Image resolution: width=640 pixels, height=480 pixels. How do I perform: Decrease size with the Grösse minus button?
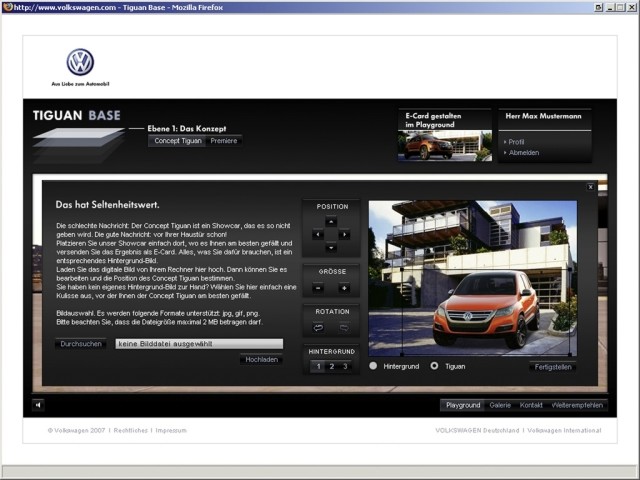click(x=318, y=288)
